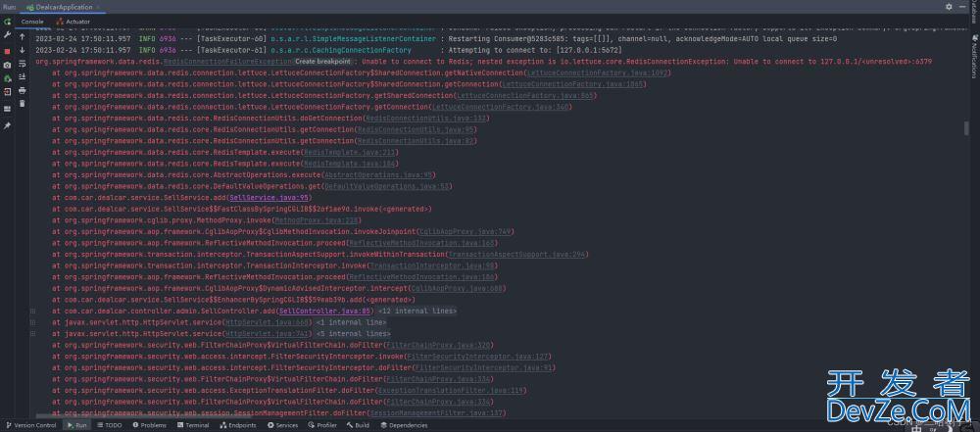Switch to the Actuator tab
The height and width of the screenshot is (432, 980).
pos(77,21)
